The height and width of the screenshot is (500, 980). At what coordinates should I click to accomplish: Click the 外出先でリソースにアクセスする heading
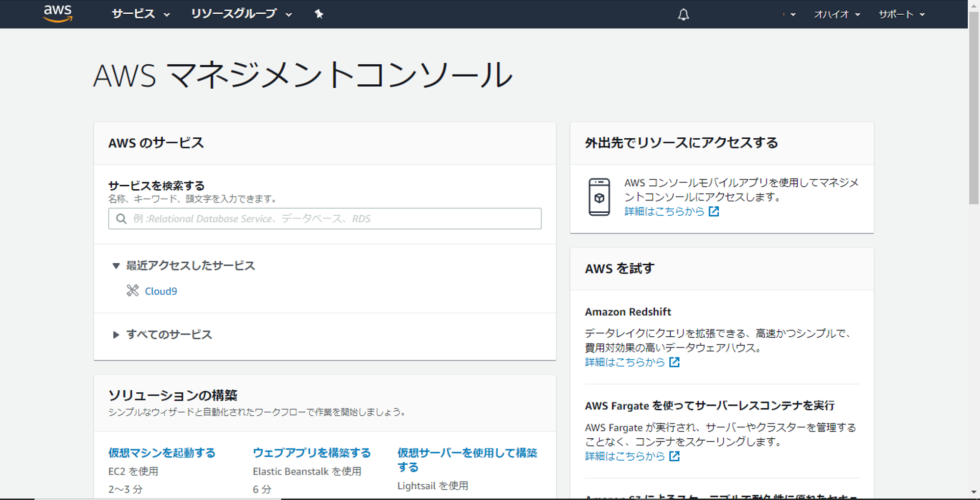pos(681,143)
